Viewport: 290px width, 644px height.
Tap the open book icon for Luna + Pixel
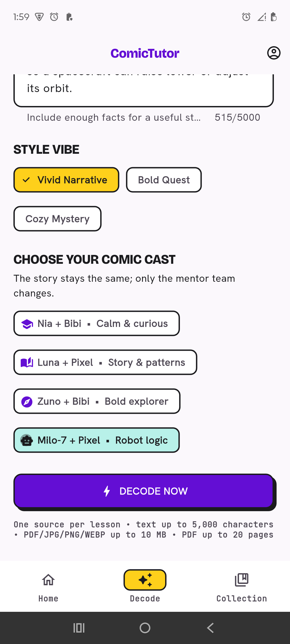(27, 363)
